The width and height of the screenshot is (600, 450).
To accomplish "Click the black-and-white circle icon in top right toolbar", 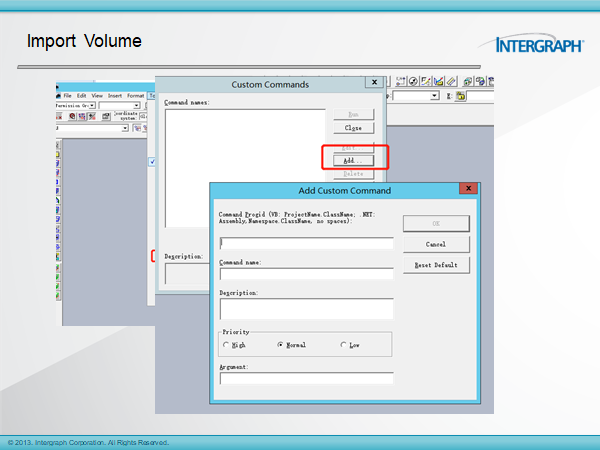I will click(413, 81).
